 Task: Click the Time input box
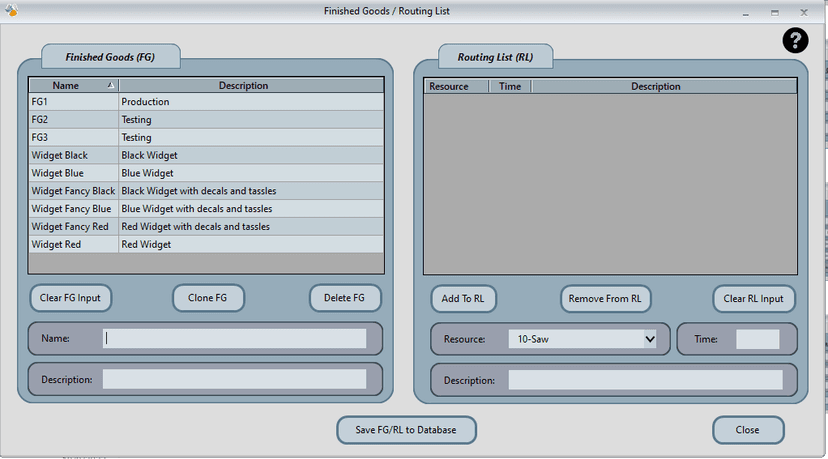tap(757, 339)
